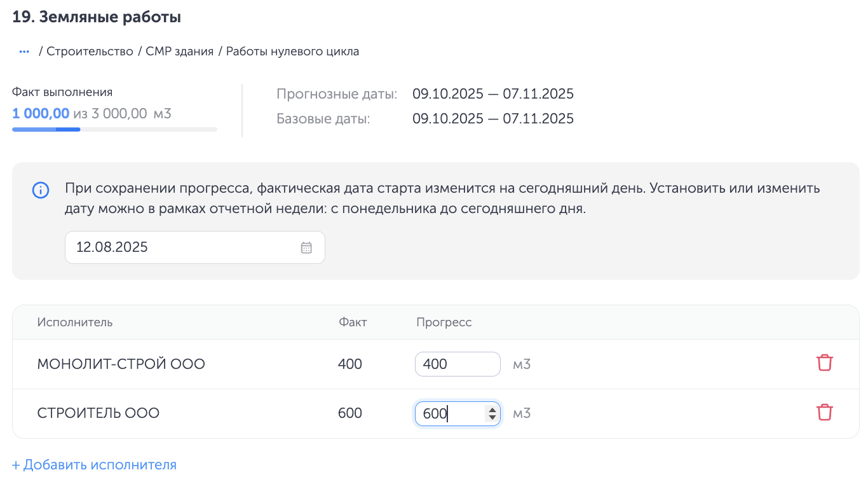This screenshot has height=491, width=868.
Task: Click the info icon in the notice banner
Action: (41, 190)
